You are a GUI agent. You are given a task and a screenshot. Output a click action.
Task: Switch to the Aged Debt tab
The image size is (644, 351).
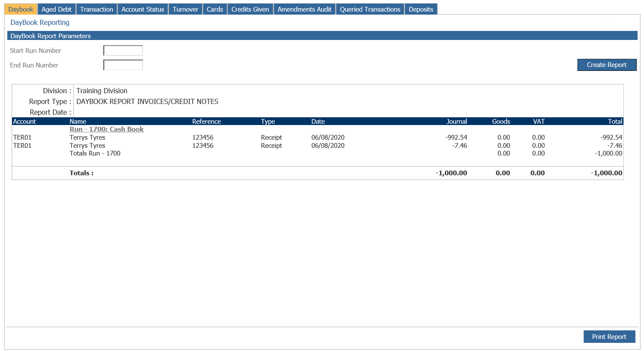coord(56,9)
